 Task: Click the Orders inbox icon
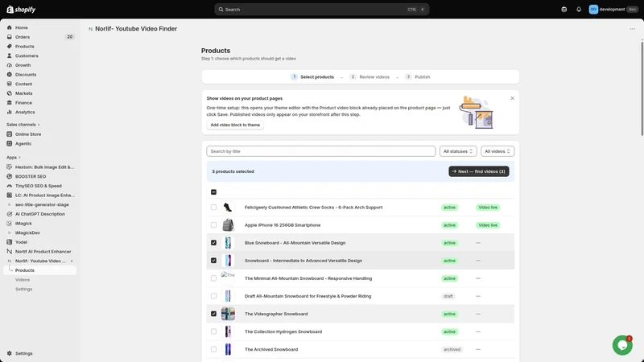[10, 37]
